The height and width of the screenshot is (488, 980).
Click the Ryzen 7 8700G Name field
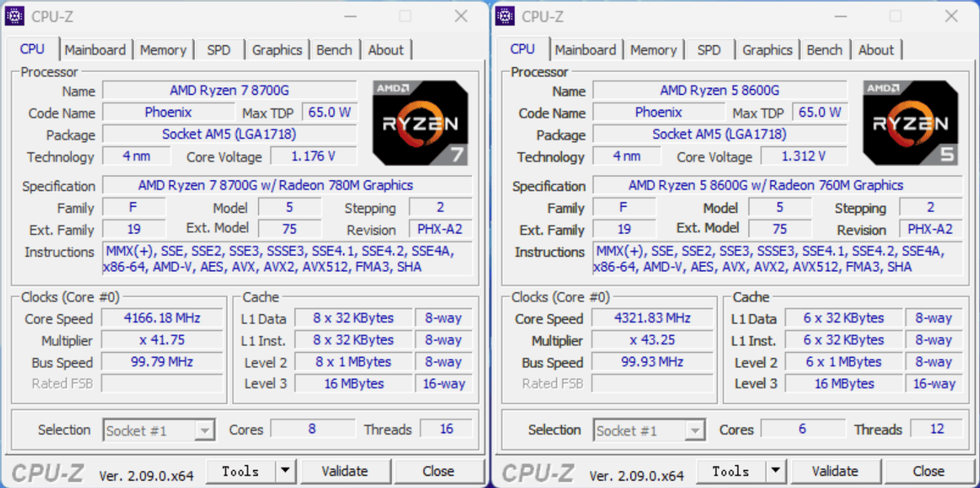point(229,91)
